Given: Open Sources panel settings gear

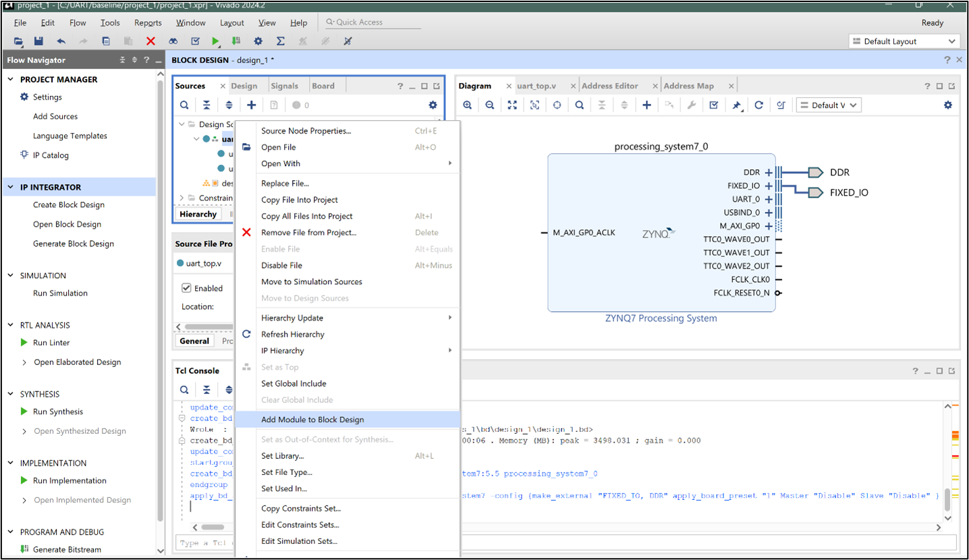Looking at the screenshot, I should pos(433,105).
